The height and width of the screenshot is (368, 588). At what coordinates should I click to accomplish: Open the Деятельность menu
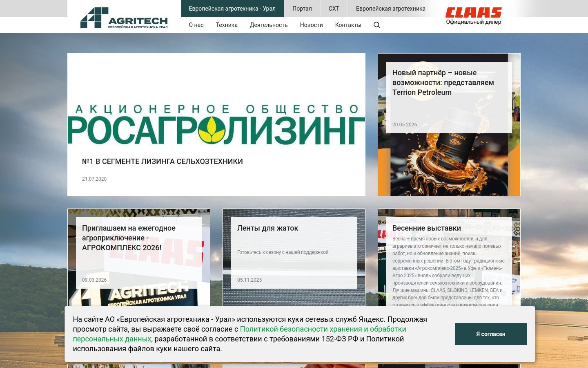point(269,25)
